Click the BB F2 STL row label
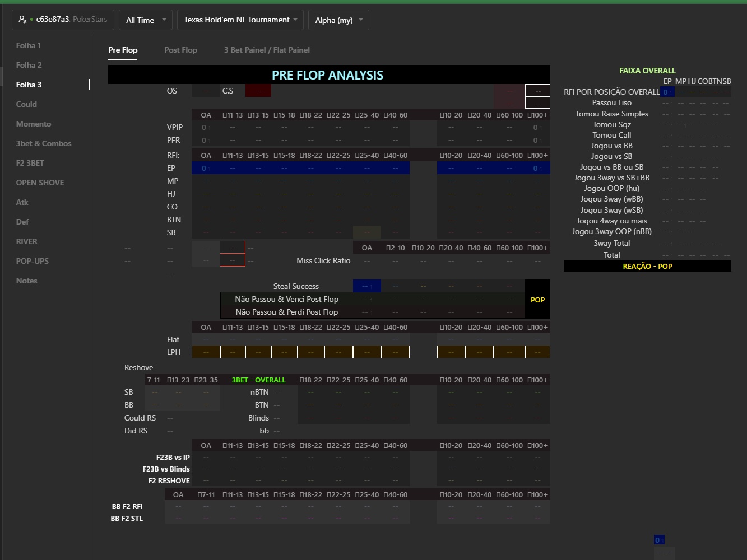 click(127, 519)
